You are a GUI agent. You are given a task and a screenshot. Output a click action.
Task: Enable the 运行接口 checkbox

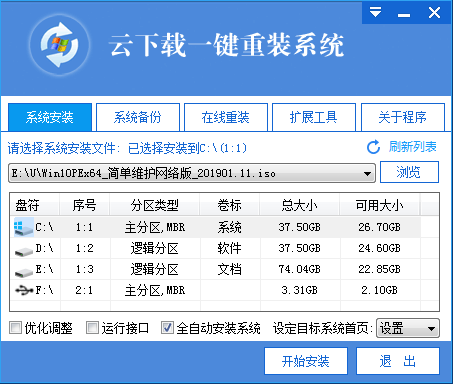pos(92,328)
